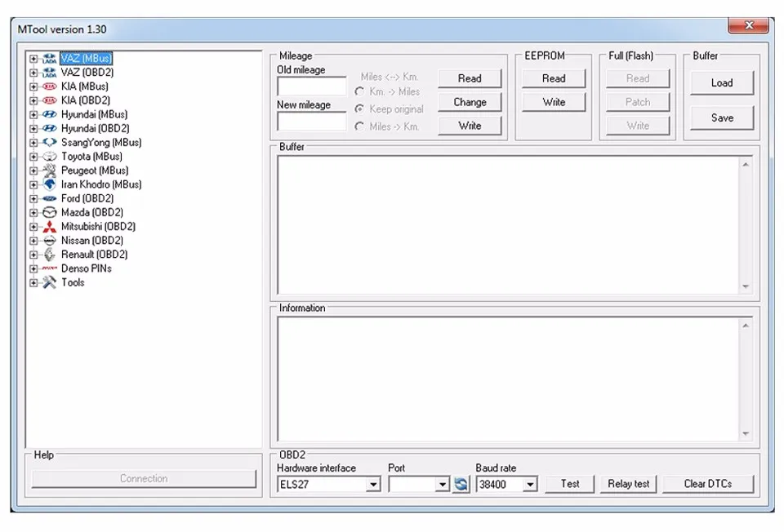The image size is (784, 532).
Task: Click the EEPROM Read button
Action: pyautogui.click(x=554, y=78)
